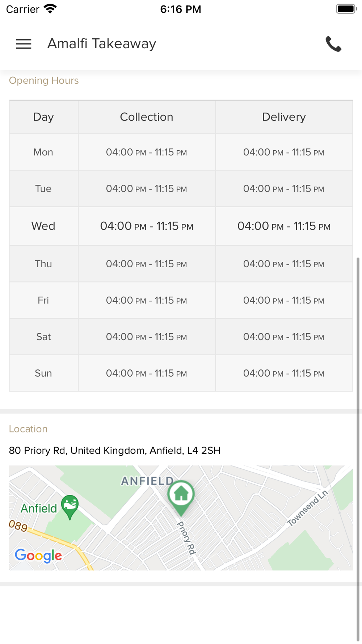The height and width of the screenshot is (644, 362).
Task: Open the hamburger menu
Action: [24, 44]
